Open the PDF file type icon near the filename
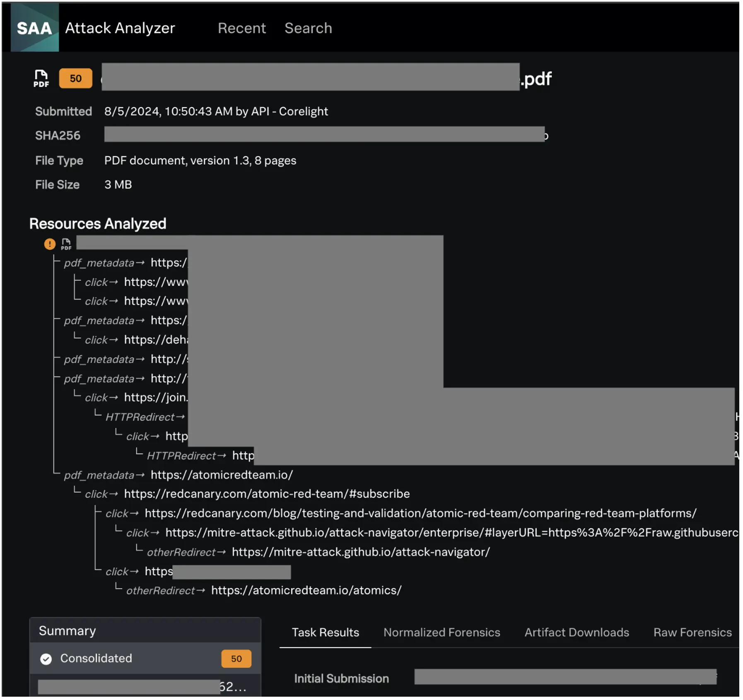This screenshot has height=700, width=743. coord(41,78)
